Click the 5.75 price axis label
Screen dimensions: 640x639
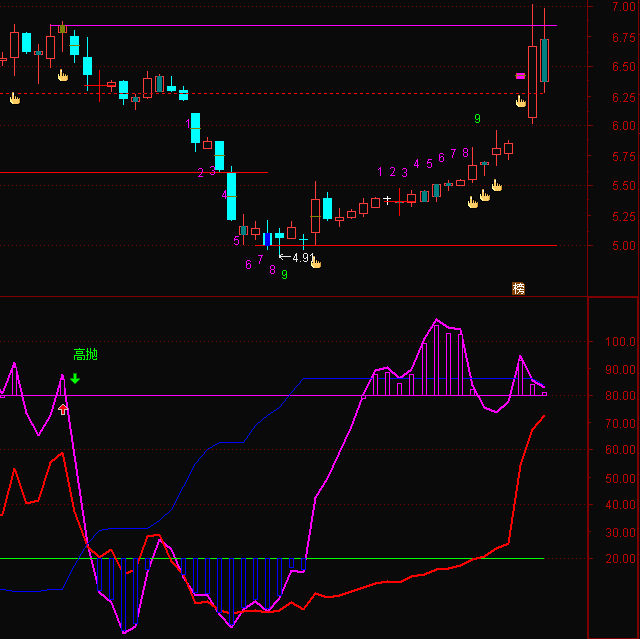pyautogui.click(x=624, y=157)
